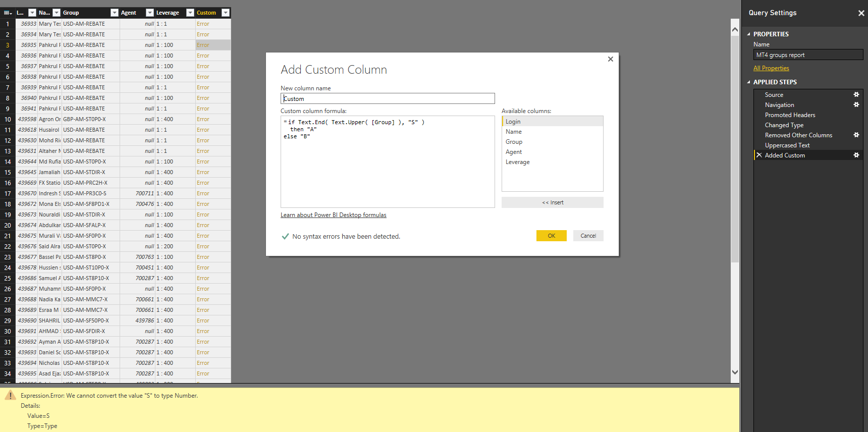
Task: Collapse the APPLIED STEPS section
Action: (x=748, y=82)
